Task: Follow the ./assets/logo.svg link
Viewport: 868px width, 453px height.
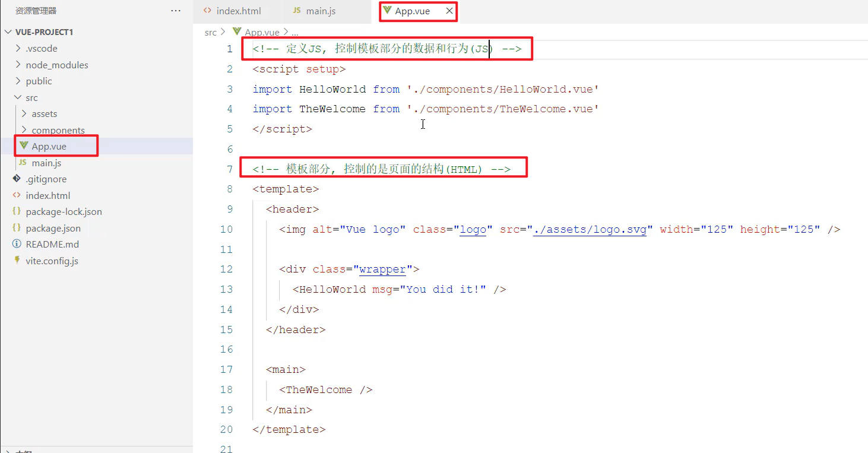Action: (x=590, y=229)
